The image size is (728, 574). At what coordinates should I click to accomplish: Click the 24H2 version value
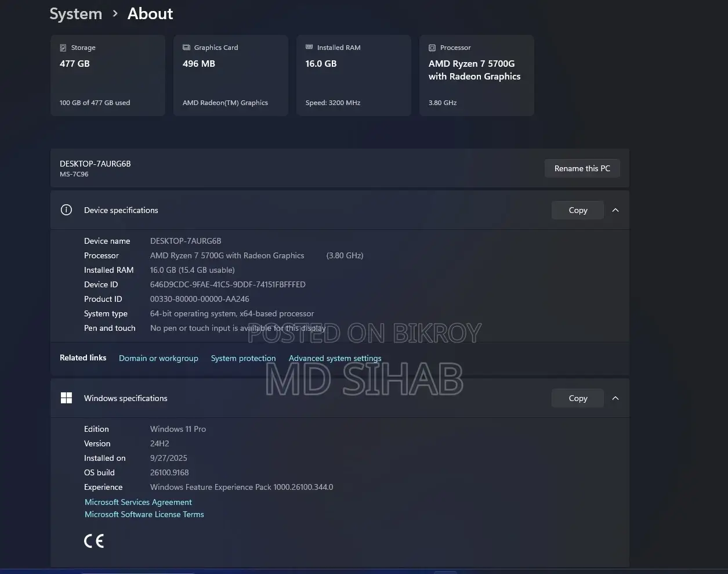tap(160, 443)
